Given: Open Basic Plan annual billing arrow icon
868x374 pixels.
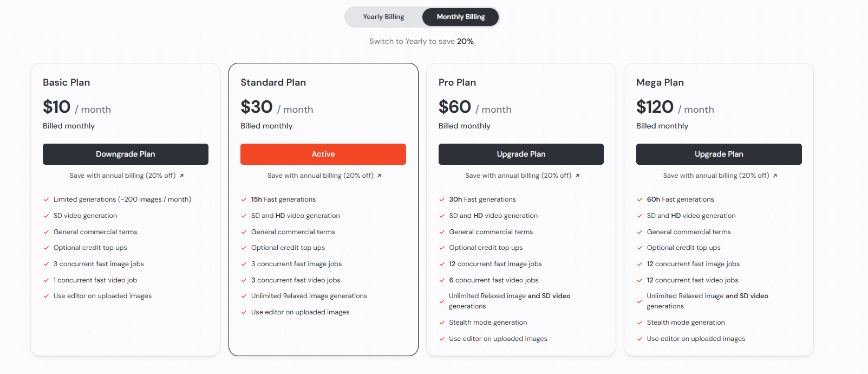Looking at the screenshot, I should [182, 176].
